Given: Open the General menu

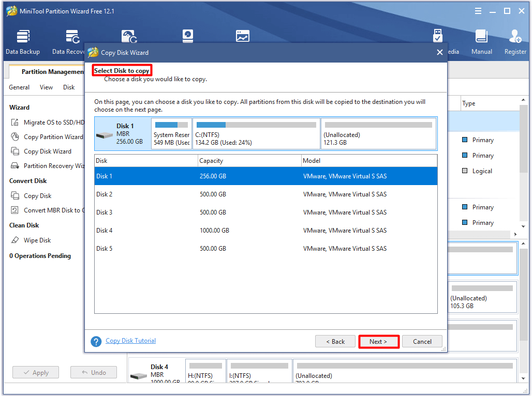Looking at the screenshot, I should (x=19, y=87).
